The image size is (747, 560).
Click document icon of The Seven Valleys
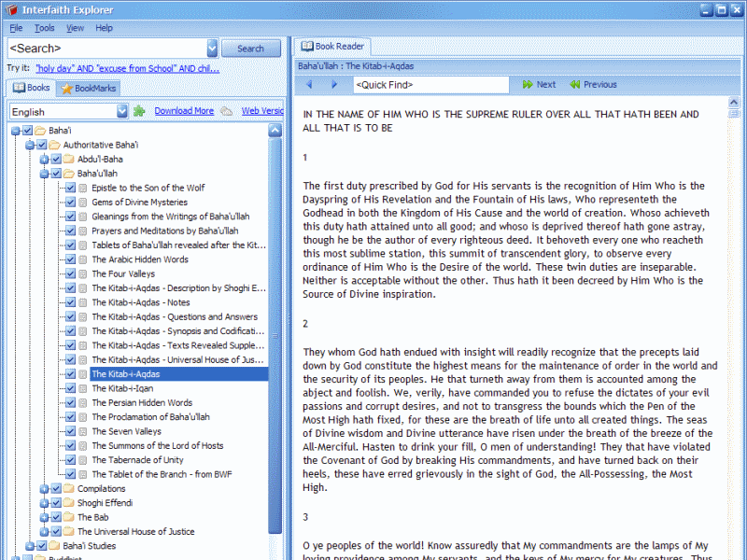(83, 431)
